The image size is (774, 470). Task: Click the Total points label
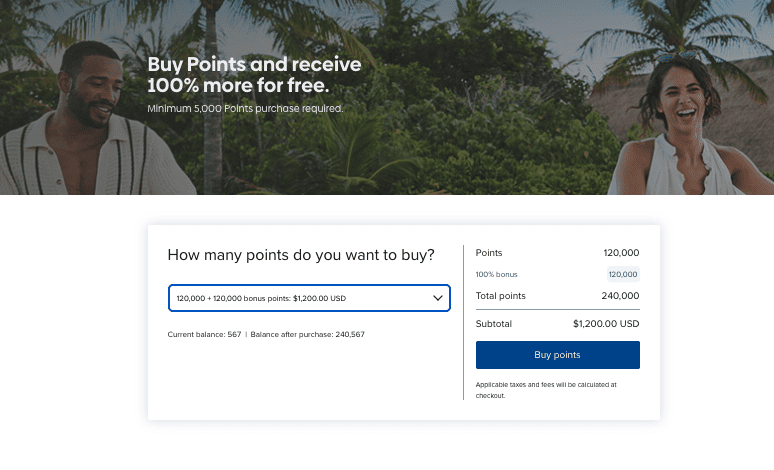coord(500,296)
